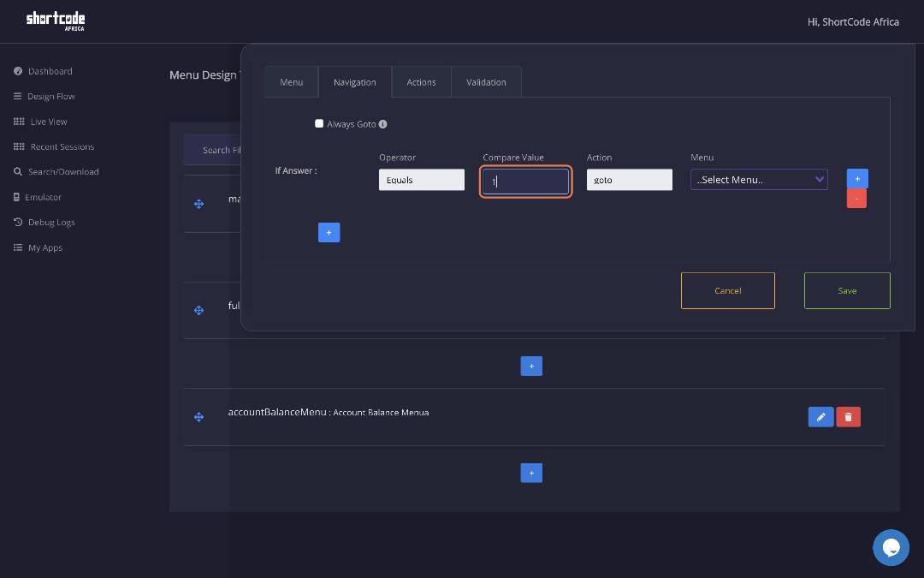Viewport: 924px width, 578px height.
Task: Click the red minus remove condition button
Action: click(x=856, y=199)
